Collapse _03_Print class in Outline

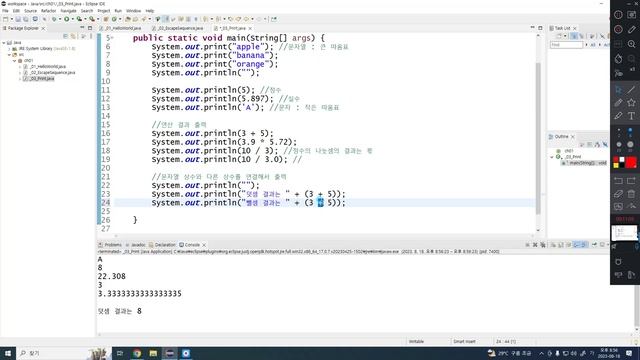pyautogui.click(x=552, y=157)
